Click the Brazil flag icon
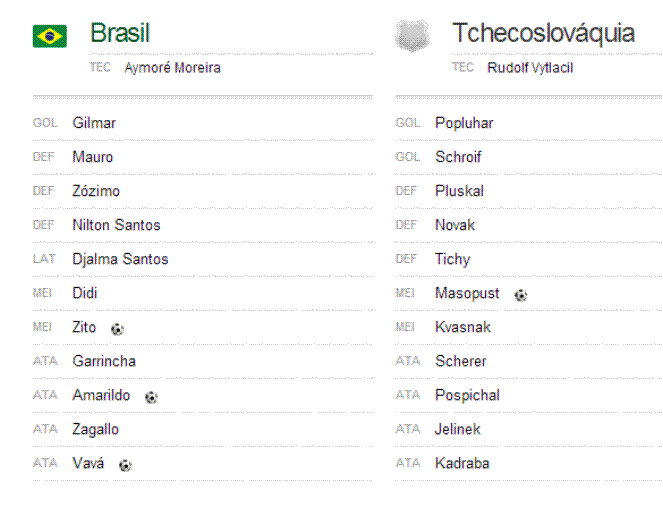 click(x=49, y=36)
